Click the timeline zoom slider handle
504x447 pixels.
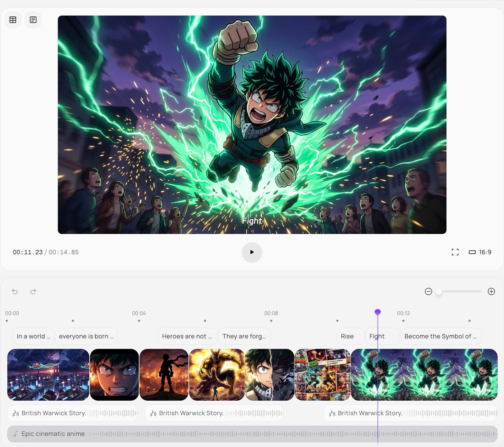click(439, 291)
